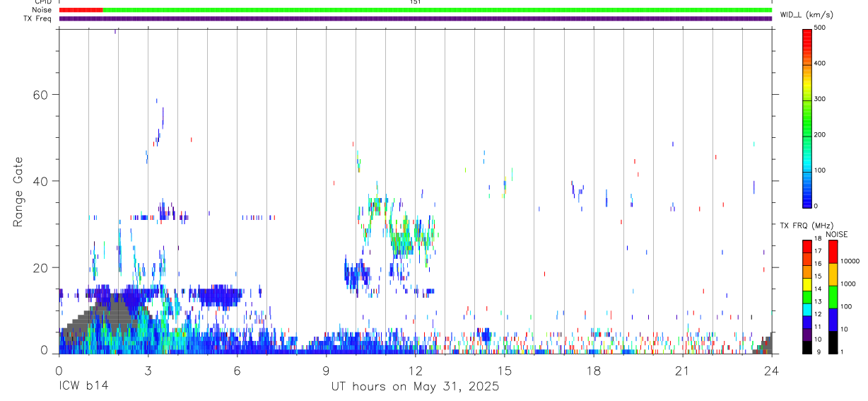Click the "10000" tick on the NOISE legend
Image resolution: width=868 pixels, height=401 pixels.
pos(850,262)
